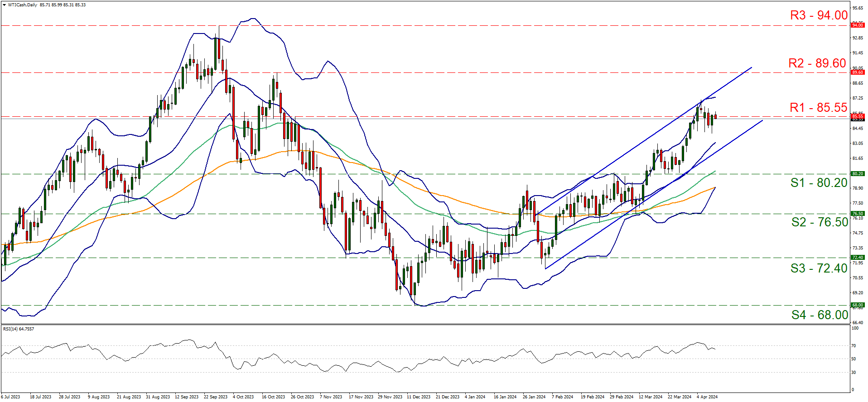Click the green 80.20 price axis tag
The height and width of the screenshot is (402, 868).
[x=858, y=174]
